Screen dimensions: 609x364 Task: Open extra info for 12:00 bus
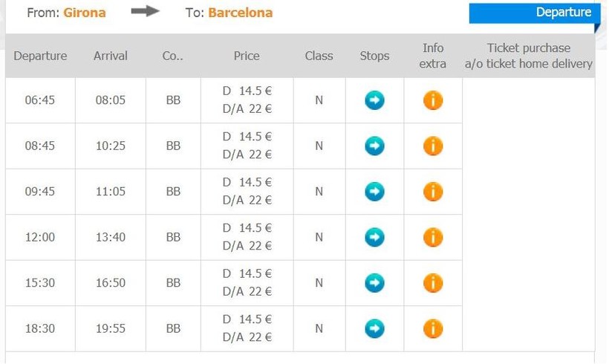433,237
